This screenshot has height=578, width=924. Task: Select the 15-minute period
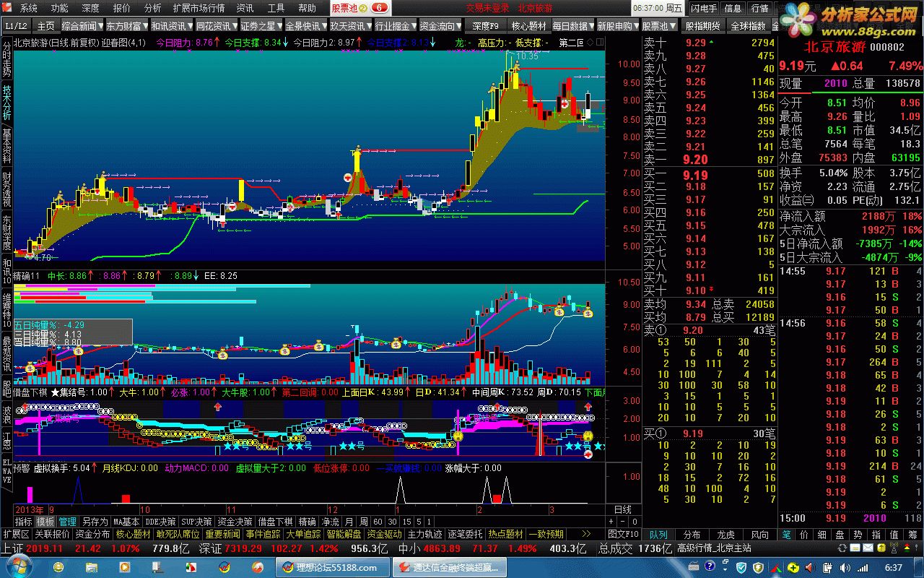407,522
